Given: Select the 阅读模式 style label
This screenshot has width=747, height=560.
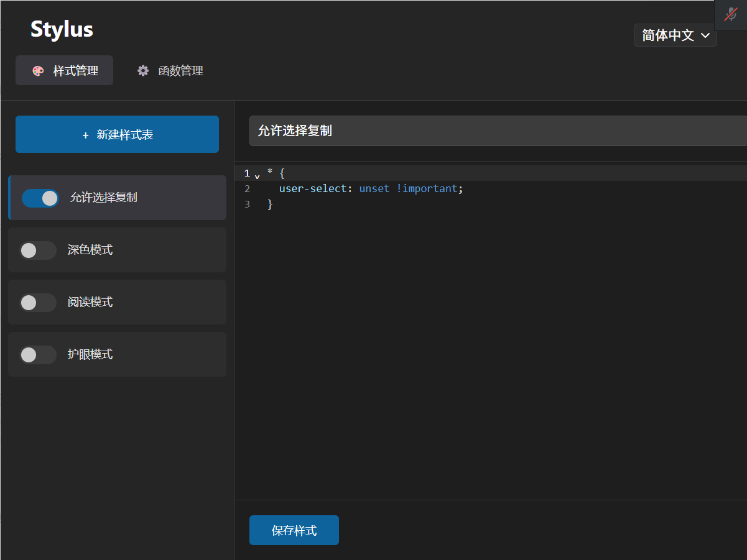Looking at the screenshot, I should tap(90, 302).
